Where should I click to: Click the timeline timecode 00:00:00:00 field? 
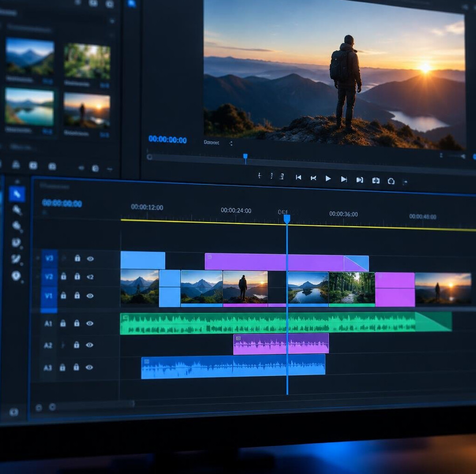click(x=62, y=203)
